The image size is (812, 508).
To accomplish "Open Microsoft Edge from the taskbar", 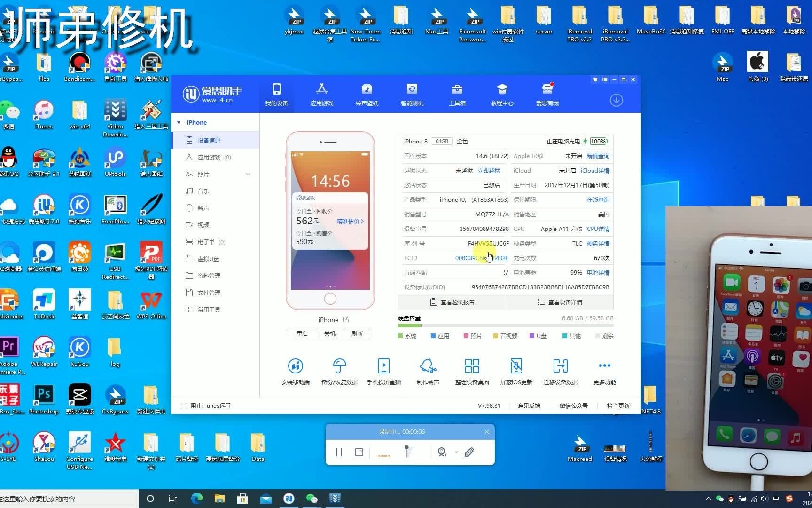I will coord(196,499).
